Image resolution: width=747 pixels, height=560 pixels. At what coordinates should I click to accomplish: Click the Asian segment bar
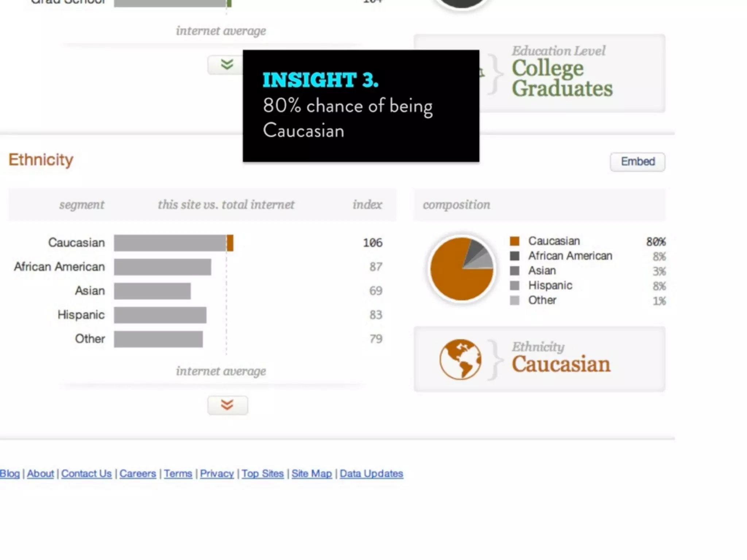[x=152, y=291]
